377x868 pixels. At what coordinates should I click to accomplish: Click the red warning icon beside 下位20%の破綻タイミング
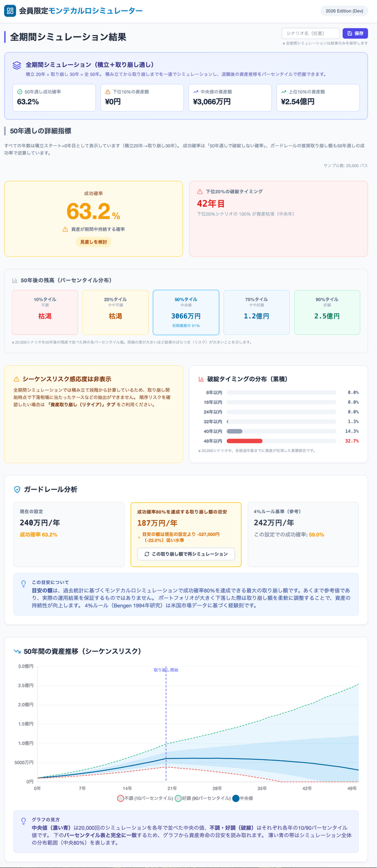click(200, 191)
